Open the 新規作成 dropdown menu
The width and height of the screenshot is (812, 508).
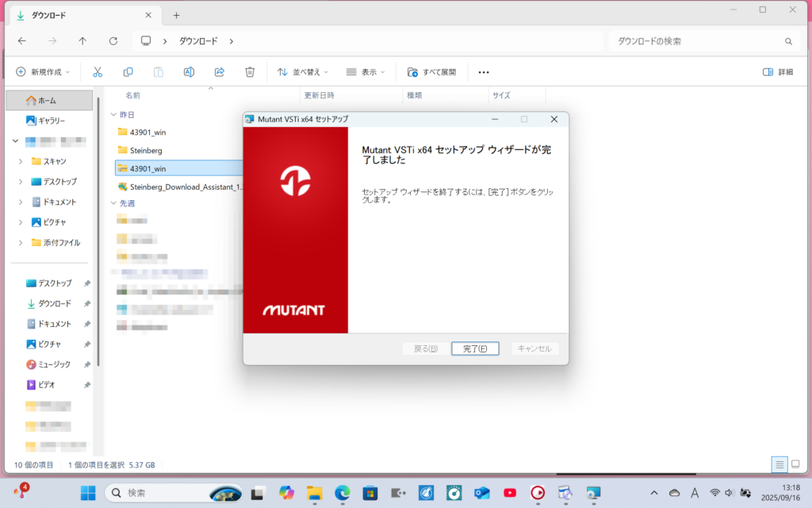point(43,71)
